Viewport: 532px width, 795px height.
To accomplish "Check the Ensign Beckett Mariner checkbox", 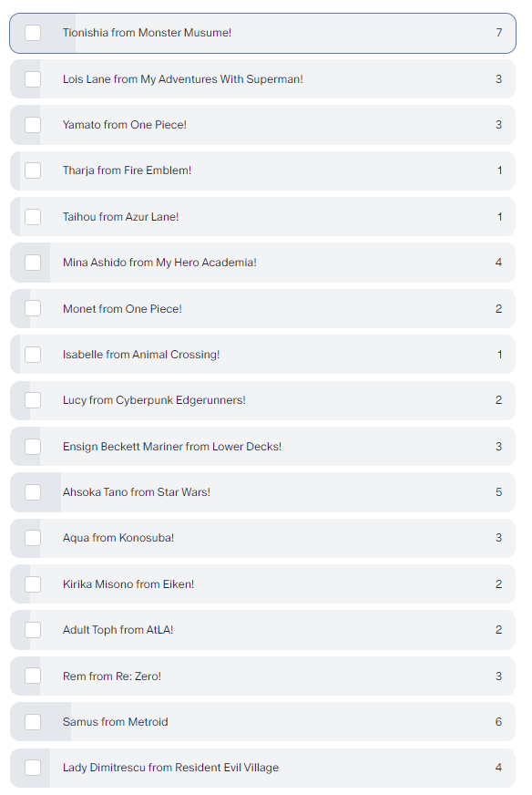I will [33, 447].
